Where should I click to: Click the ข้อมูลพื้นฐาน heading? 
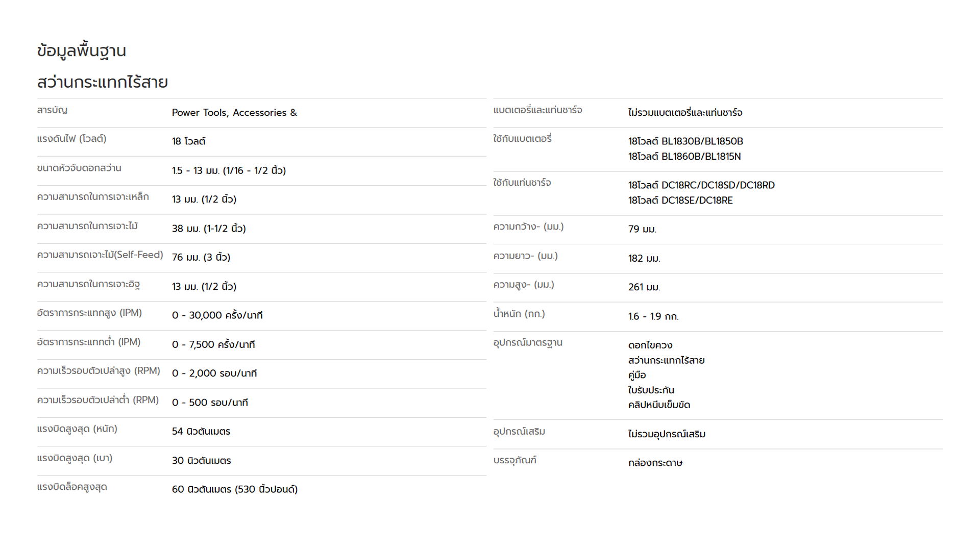(82, 51)
